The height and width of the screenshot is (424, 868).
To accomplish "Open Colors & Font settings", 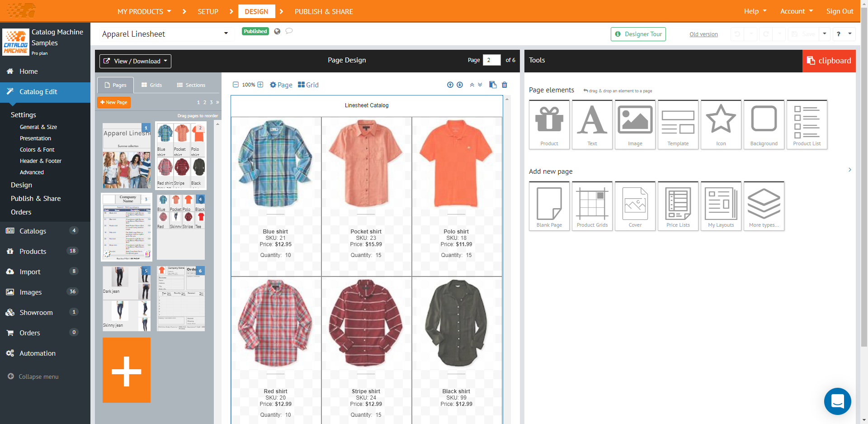I will point(37,149).
